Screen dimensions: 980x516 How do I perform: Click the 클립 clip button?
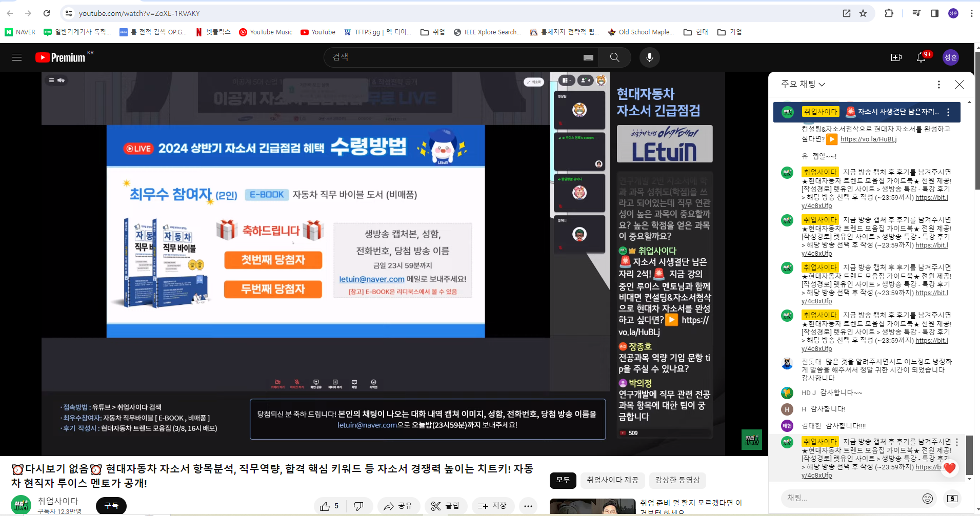445,506
